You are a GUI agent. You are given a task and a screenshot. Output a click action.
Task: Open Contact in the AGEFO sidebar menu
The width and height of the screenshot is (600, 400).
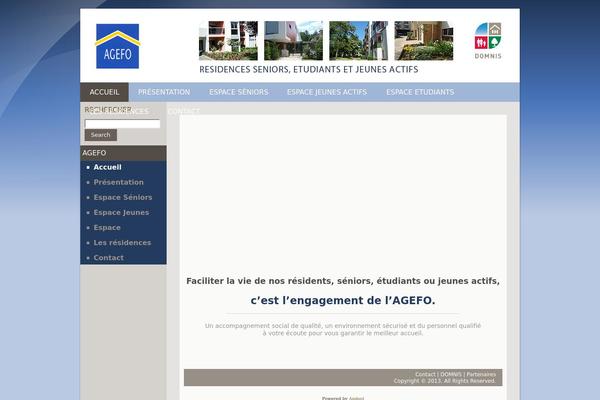109,258
